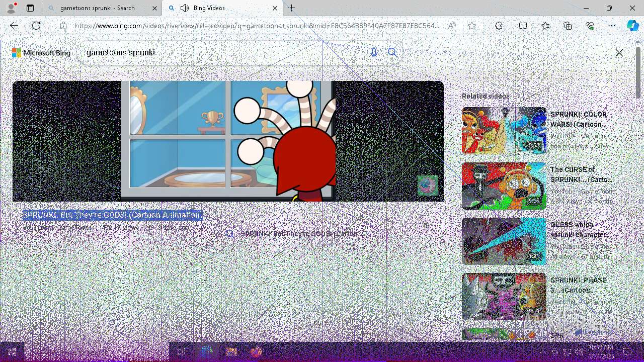
Task: Close the video overlay with X
Action: tap(619, 53)
